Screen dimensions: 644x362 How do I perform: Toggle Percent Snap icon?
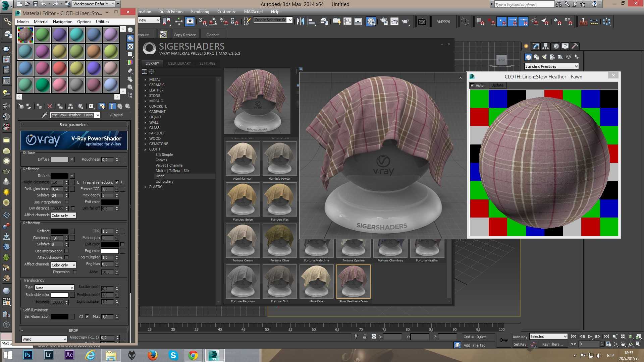pos(224,21)
